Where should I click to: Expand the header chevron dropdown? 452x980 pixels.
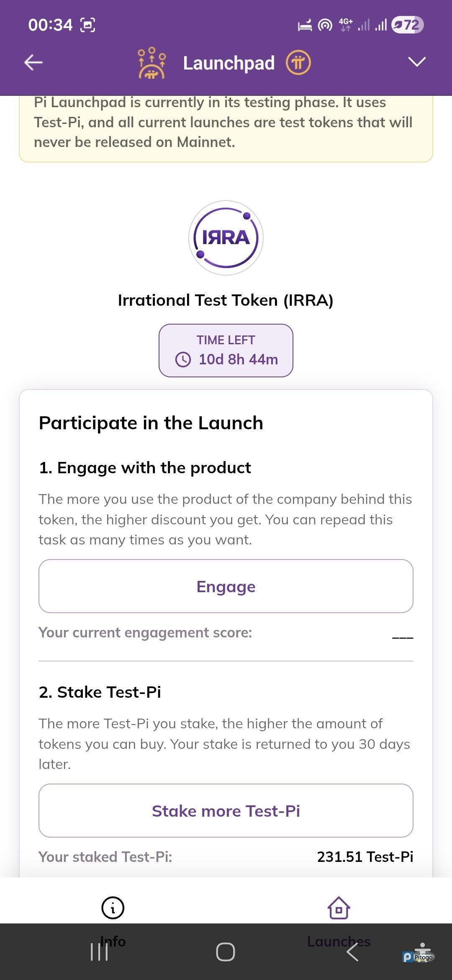417,62
